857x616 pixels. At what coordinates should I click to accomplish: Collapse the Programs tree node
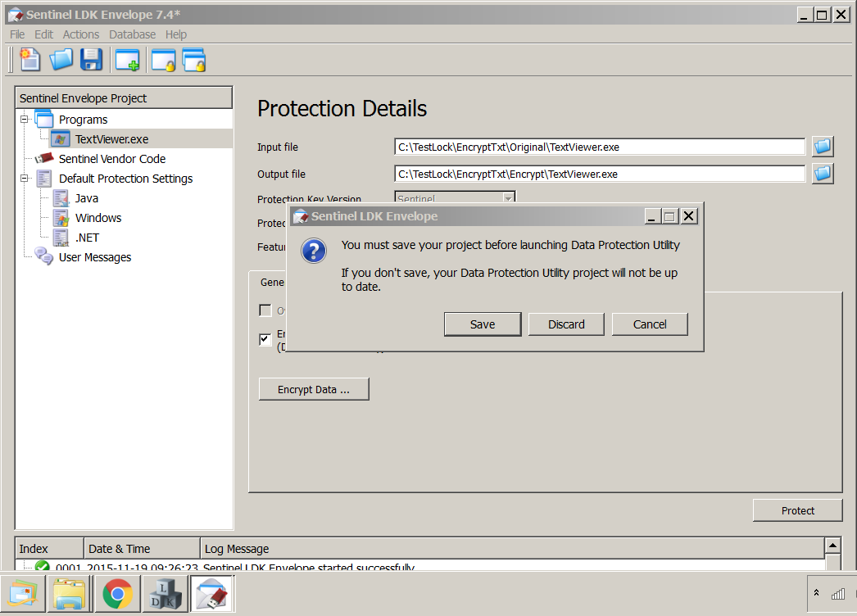[x=22, y=119]
